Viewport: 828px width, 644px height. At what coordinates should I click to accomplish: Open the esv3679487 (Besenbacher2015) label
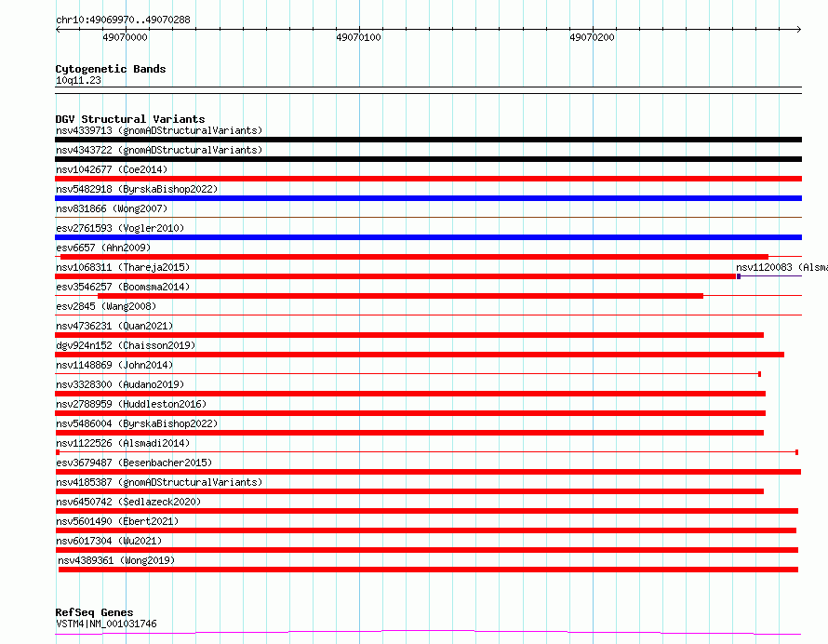[x=134, y=463]
